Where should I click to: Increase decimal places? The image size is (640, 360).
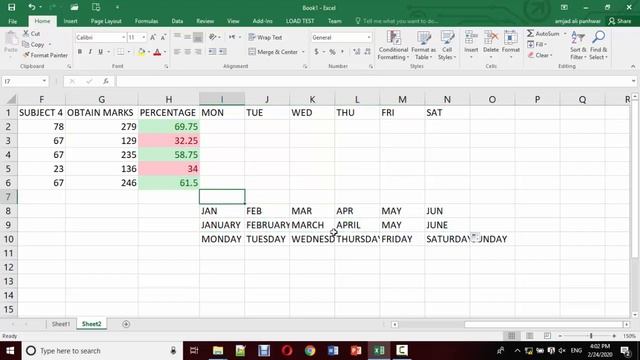[356, 52]
